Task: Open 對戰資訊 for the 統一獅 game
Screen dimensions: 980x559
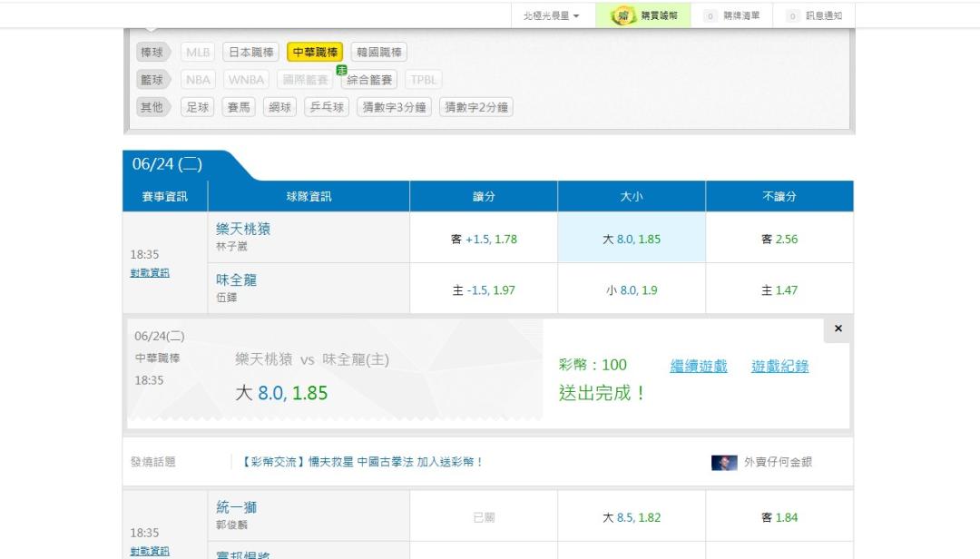Action: click(150, 552)
